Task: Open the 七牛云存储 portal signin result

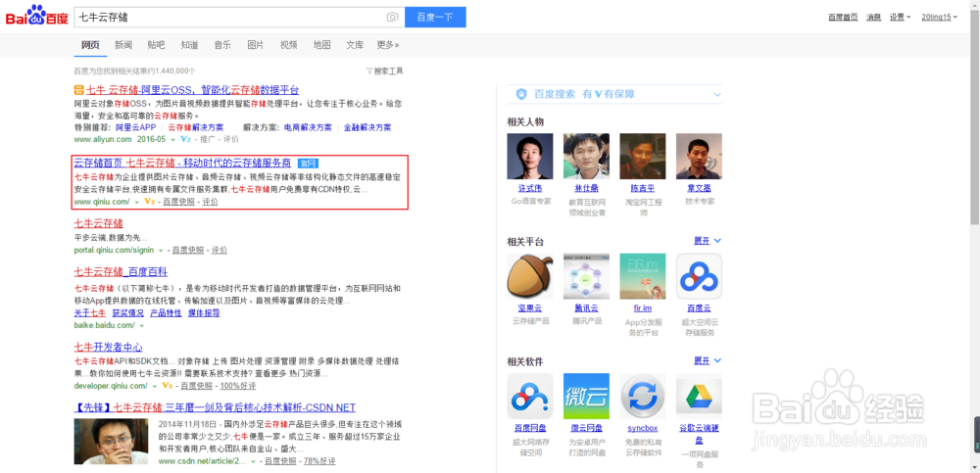Action: click(98, 223)
